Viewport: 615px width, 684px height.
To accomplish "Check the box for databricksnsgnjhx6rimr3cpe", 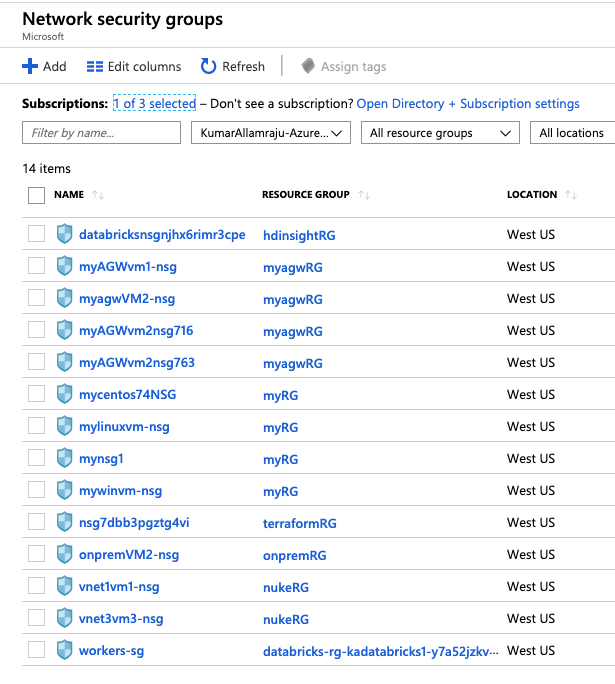I will click(x=36, y=233).
